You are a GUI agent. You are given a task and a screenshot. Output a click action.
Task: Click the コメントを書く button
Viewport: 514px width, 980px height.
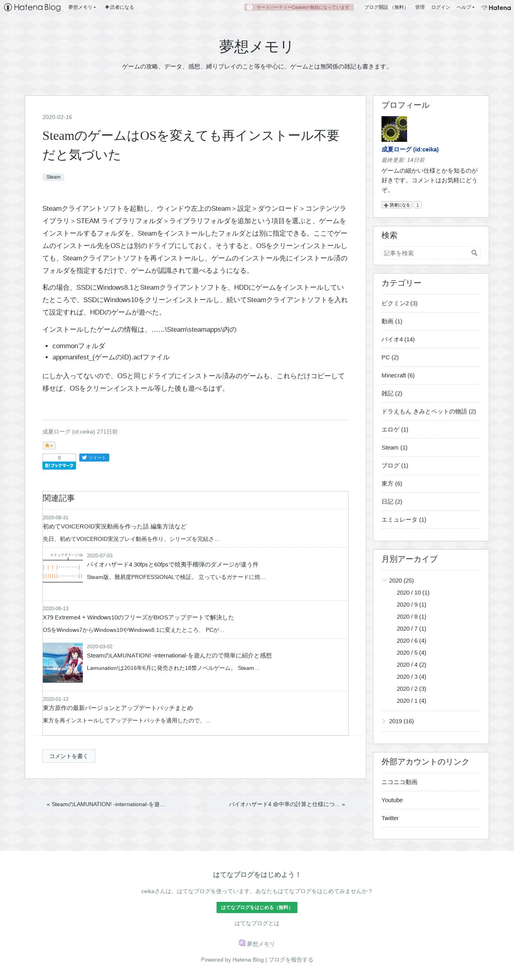pos(69,756)
